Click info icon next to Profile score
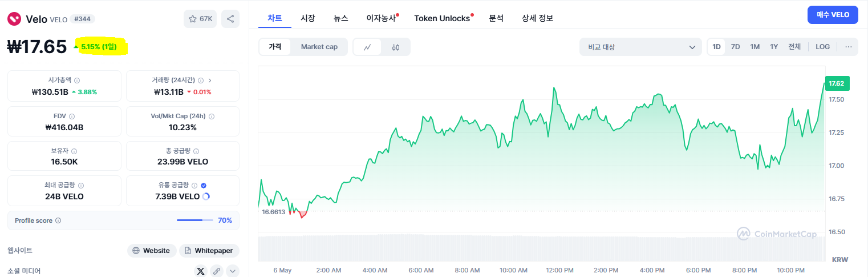This screenshot has height=277, width=868. 58,220
